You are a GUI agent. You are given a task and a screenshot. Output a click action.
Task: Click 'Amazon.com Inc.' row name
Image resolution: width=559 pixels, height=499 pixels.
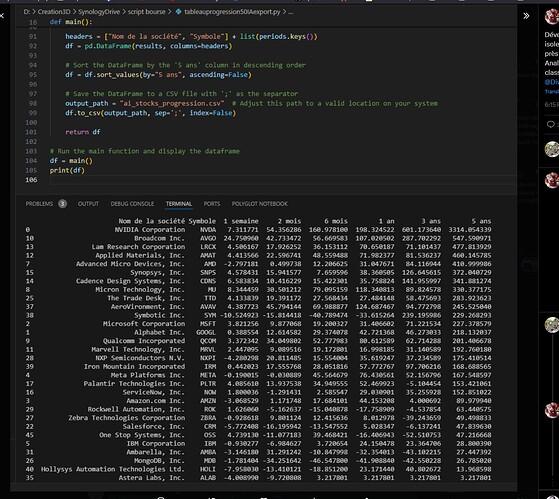[155, 401]
